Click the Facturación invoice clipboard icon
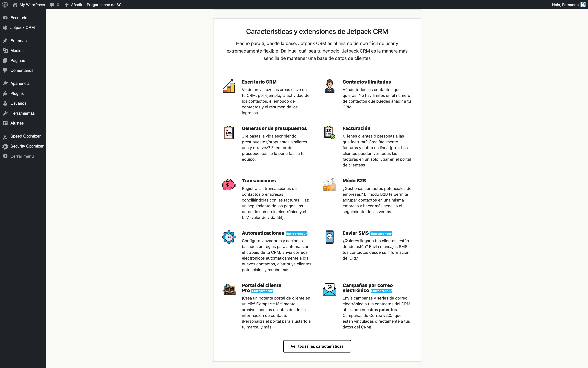The width and height of the screenshot is (588, 368). 329,132
